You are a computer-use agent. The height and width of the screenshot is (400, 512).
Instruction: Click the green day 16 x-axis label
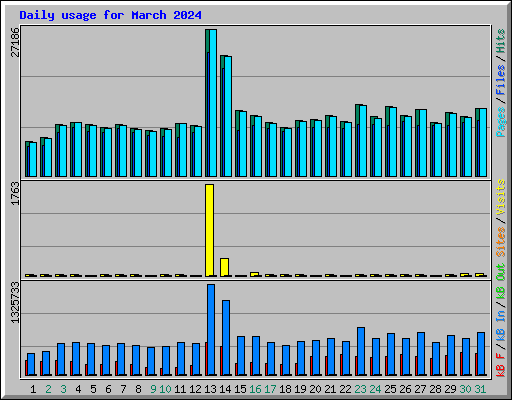(255, 389)
